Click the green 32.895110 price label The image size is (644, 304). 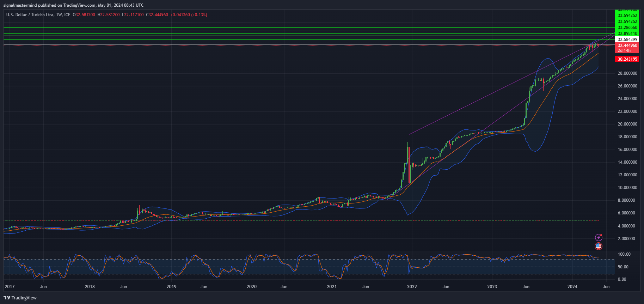coord(627,34)
